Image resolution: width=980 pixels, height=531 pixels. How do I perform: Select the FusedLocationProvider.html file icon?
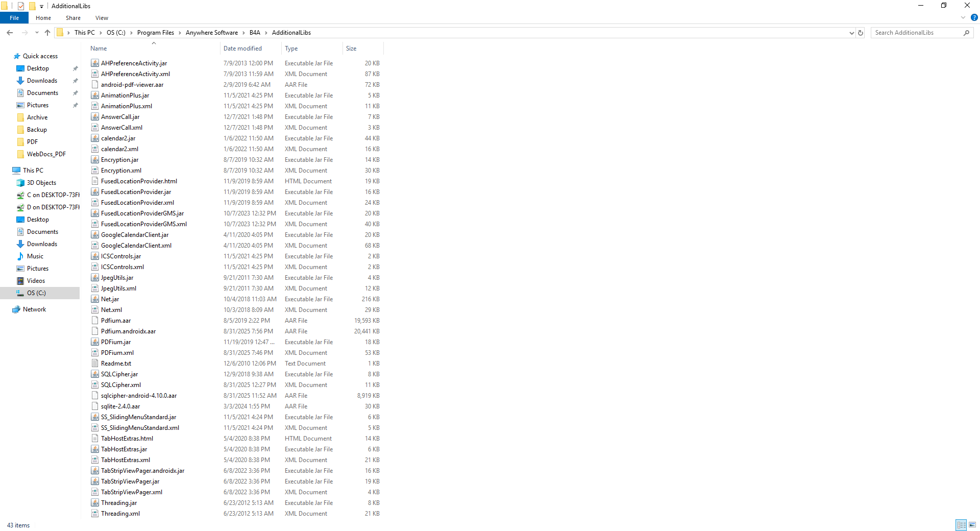pos(95,181)
